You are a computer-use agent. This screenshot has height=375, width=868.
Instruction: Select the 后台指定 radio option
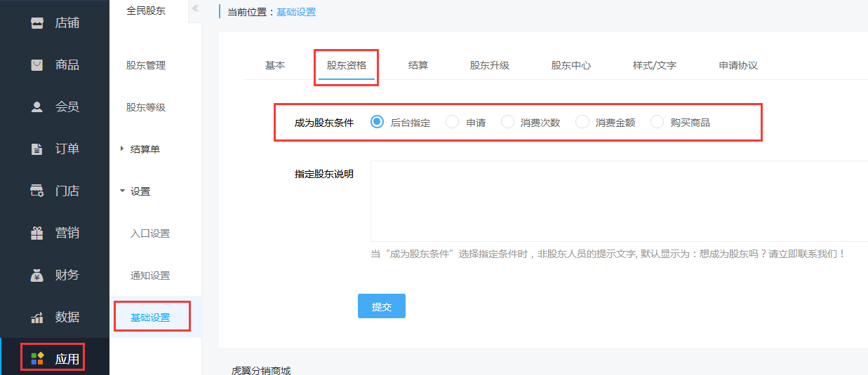pyautogui.click(x=377, y=122)
